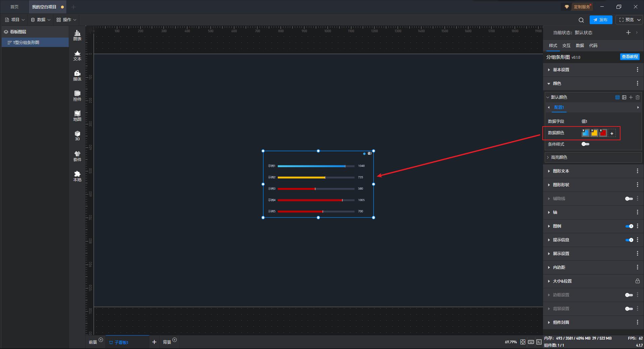This screenshot has width=644, height=349.
Task: Open the 图表 chart component library
Action: coord(77,35)
